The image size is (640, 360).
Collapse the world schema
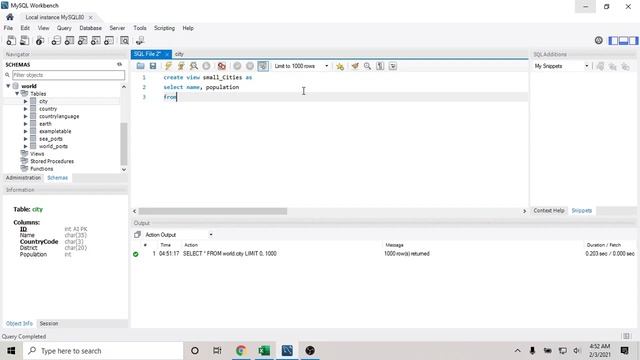click(8, 86)
